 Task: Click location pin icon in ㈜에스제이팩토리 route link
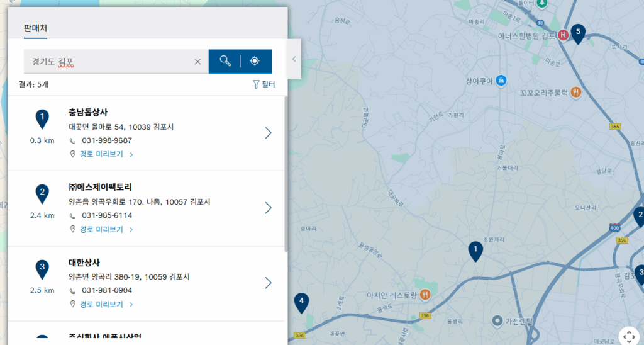coord(72,229)
